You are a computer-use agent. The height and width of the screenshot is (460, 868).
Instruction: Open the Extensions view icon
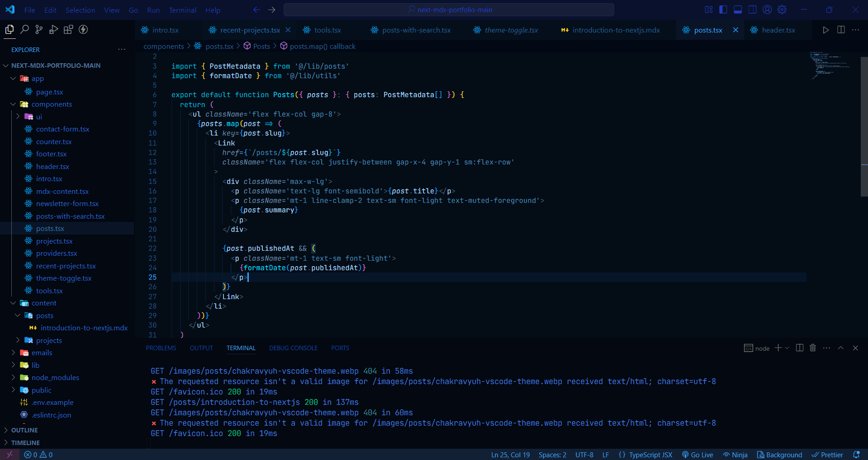[68, 30]
